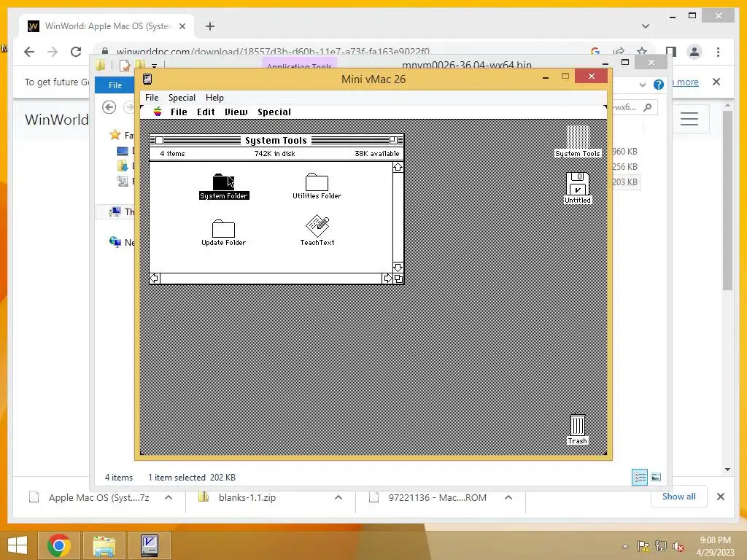Click the right scroll arrow in System Tools

pyautogui.click(x=388, y=279)
